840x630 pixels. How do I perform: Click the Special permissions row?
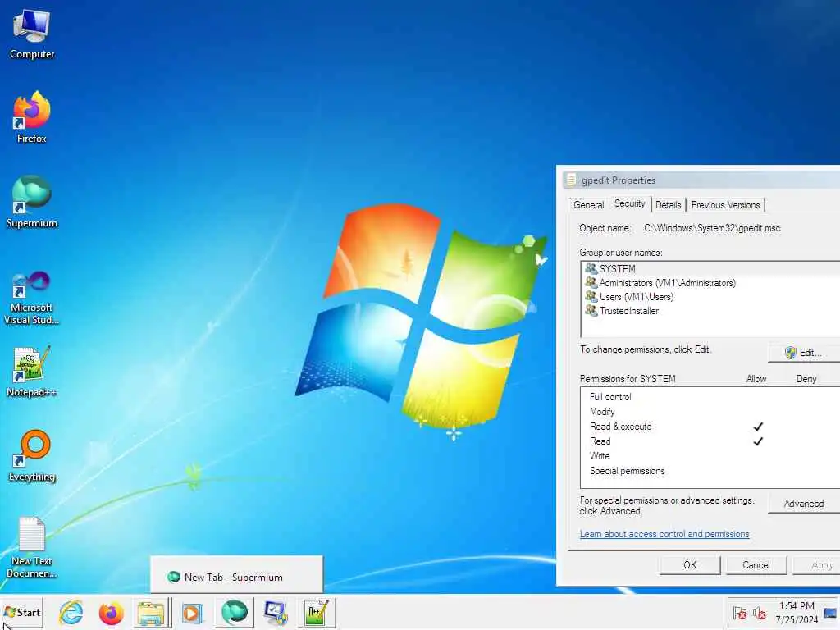pyautogui.click(x=710, y=471)
